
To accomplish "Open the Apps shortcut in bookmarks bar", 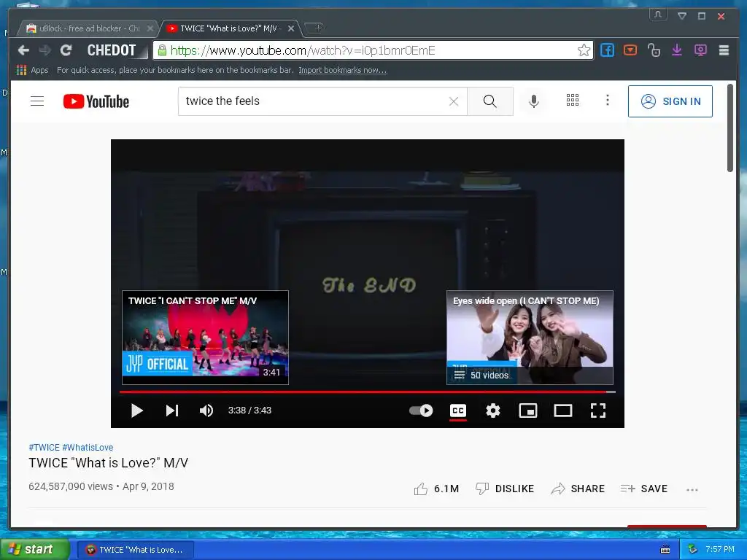I will point(32,70).
